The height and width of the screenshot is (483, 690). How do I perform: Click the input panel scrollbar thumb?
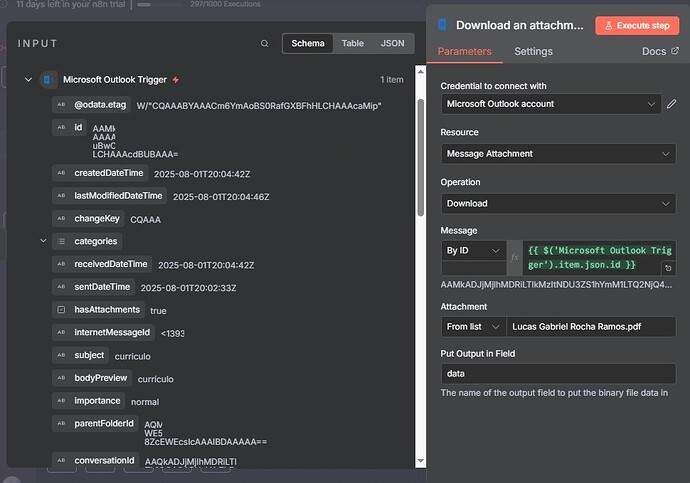420,157
